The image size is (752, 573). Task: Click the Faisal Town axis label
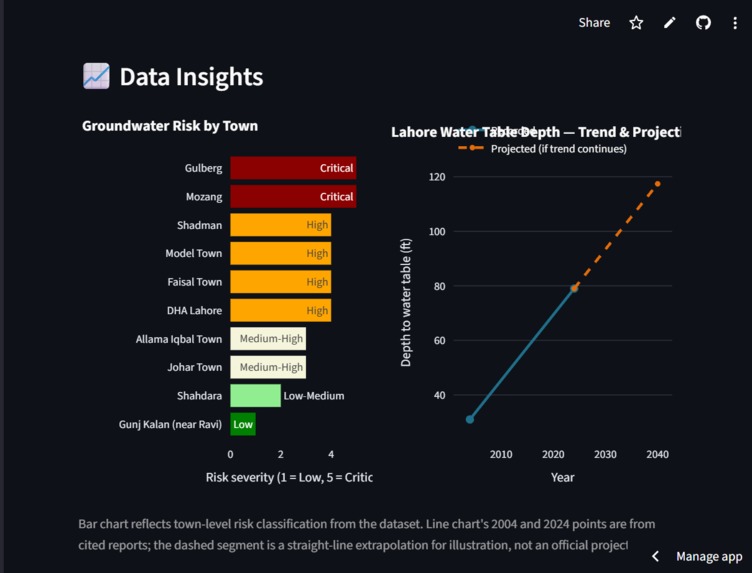195,282
